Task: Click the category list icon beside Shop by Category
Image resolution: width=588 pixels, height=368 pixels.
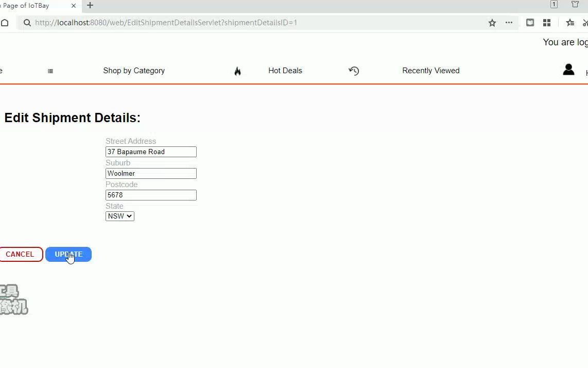Action: click(50, 71)
